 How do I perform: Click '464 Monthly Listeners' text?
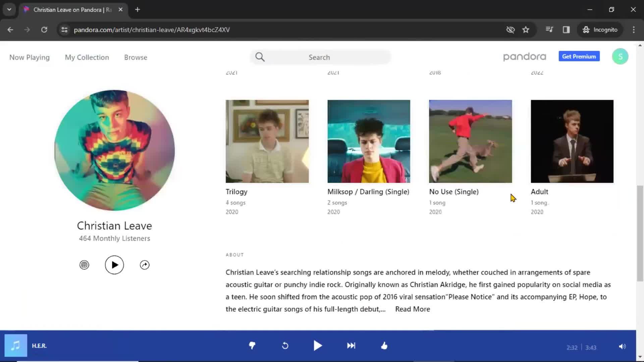point(114,238)
